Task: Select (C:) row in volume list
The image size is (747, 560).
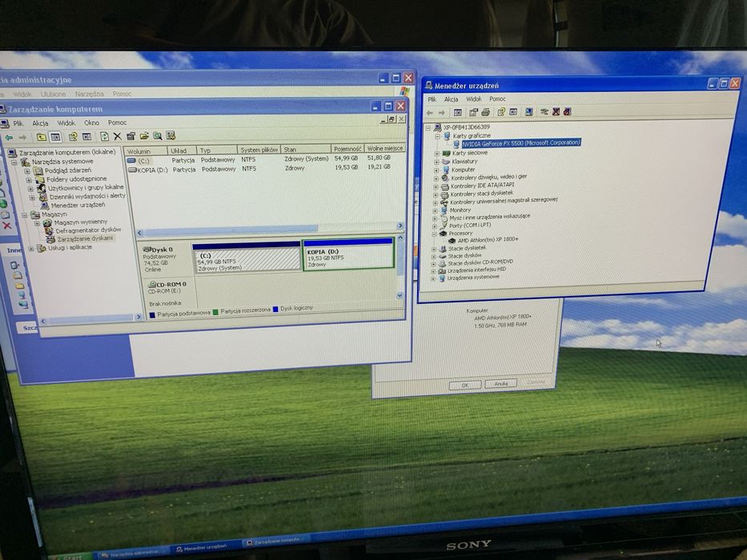Action: (259, 159)
